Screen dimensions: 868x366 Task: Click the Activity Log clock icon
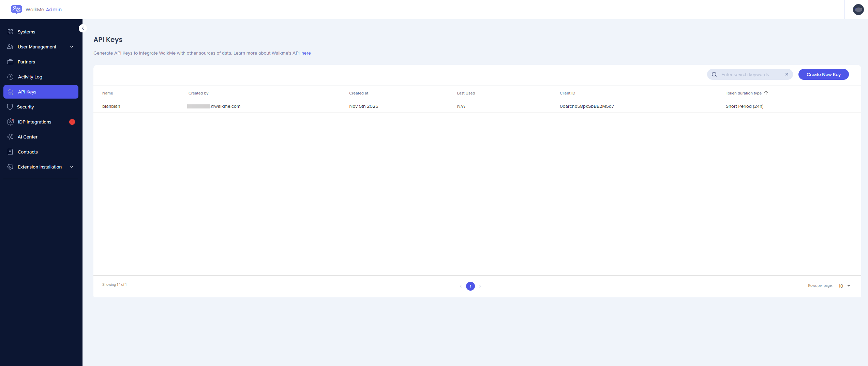click(10, 77)
